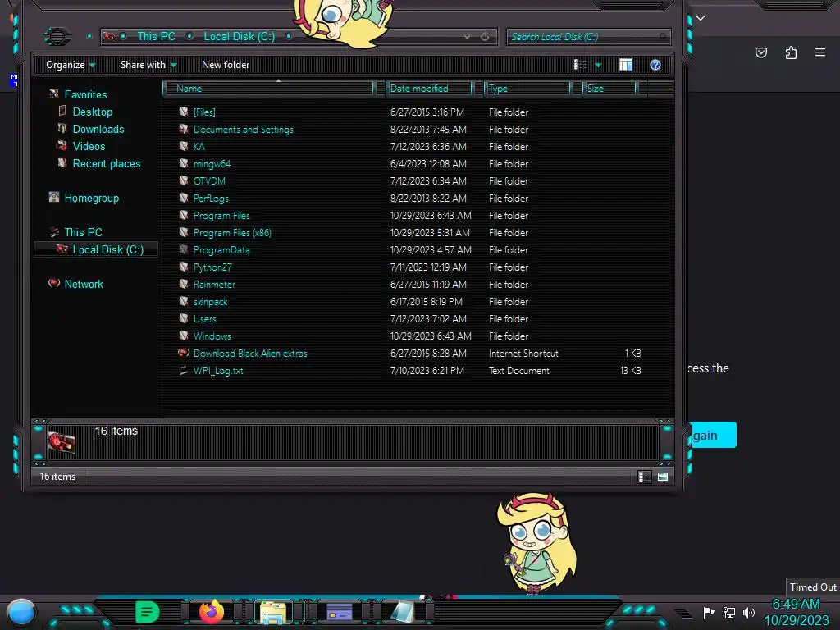The width and height of the screenshot is (840, 630).
Task: Open the Firefox hamburger menu
Action: click(820, 52)
